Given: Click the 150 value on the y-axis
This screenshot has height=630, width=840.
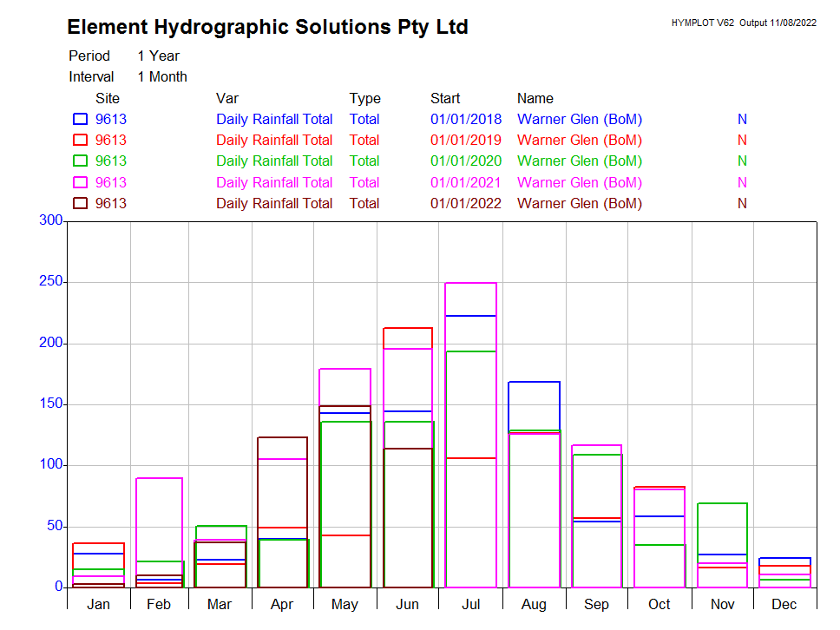Looking at the screenshot, I should point(52,404).
